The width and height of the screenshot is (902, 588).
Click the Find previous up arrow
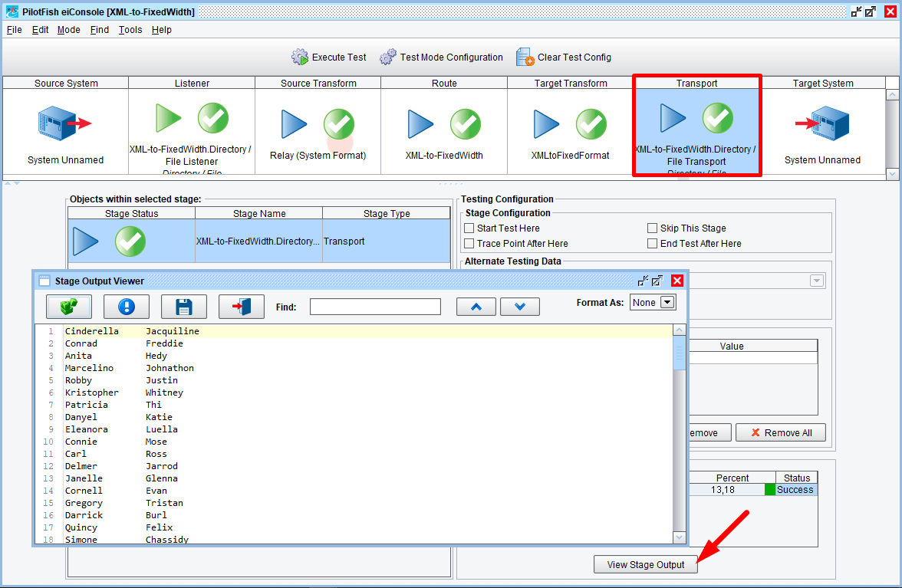476,307
